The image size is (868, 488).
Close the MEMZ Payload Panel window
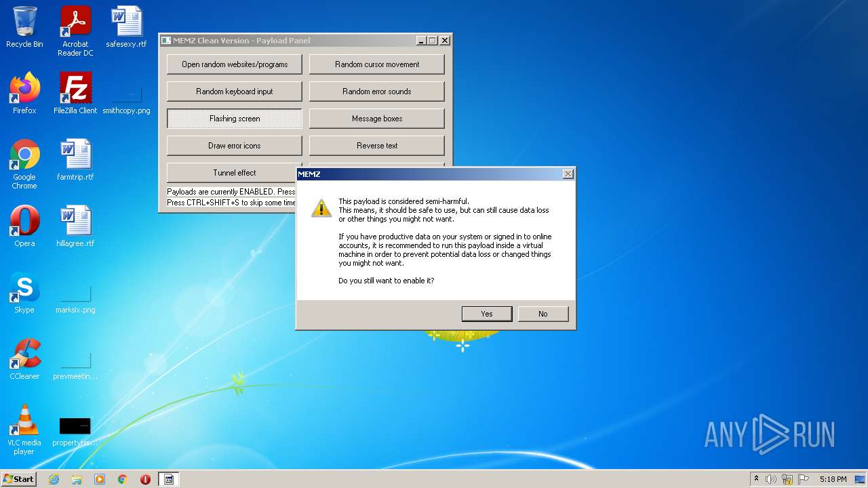pyautogui.click(x=445, y=41)
